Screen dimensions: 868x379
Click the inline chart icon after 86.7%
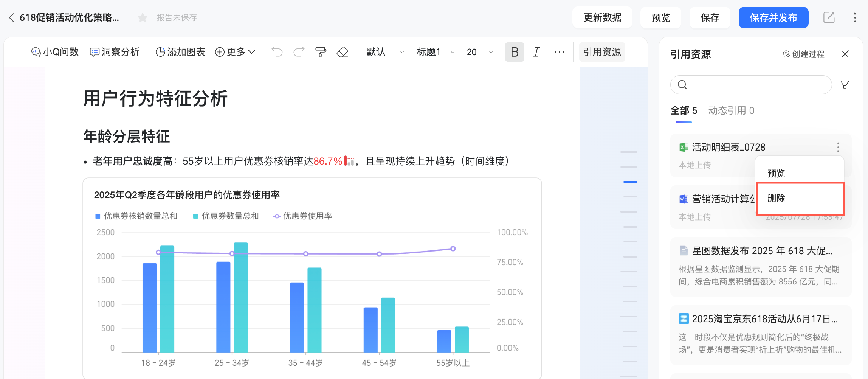(349, 162)
